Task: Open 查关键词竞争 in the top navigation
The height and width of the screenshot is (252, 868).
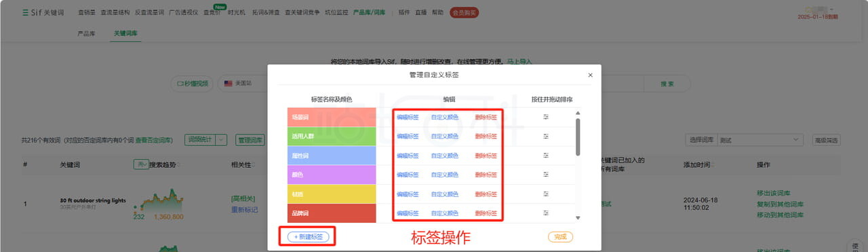Action: [x=302, y=12]
